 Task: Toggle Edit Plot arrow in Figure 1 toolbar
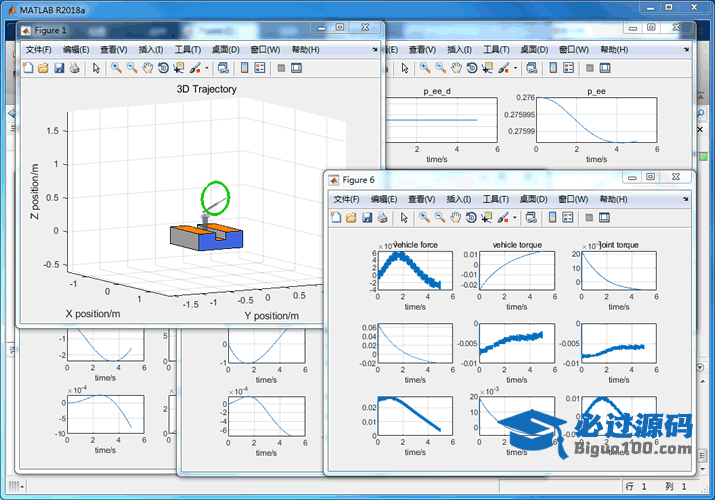click(96, 68)
